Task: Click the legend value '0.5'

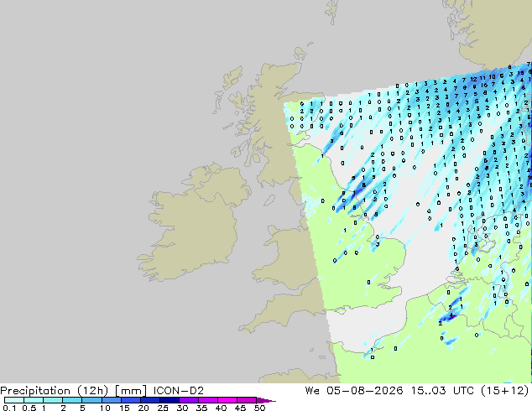Action: pos(29,408)
